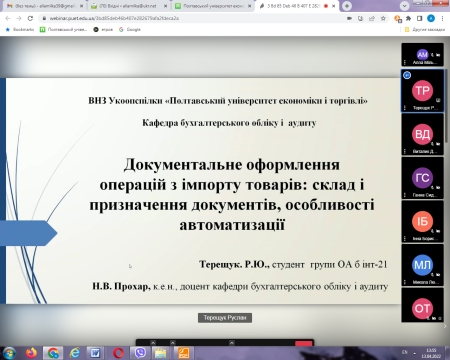The width and height of the screenshot is (450, 360).
Task: Switch to the Gmail tab
Action: click(x=44, y=6)
